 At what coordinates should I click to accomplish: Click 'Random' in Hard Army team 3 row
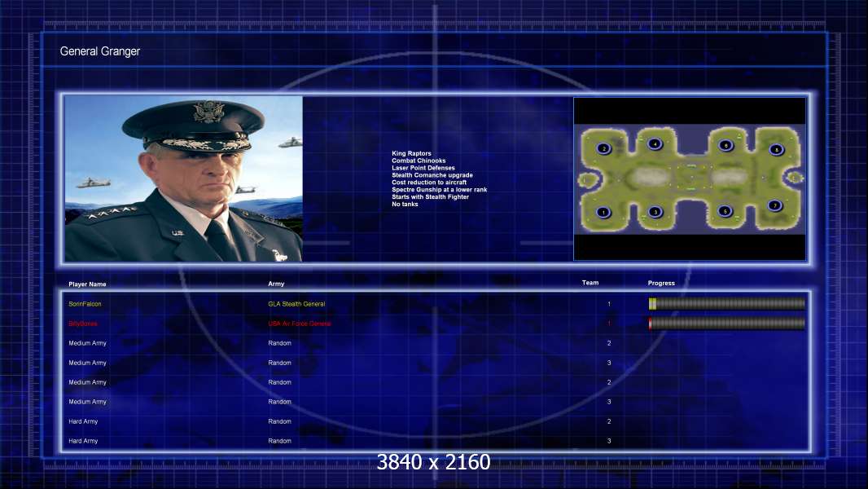279,441
